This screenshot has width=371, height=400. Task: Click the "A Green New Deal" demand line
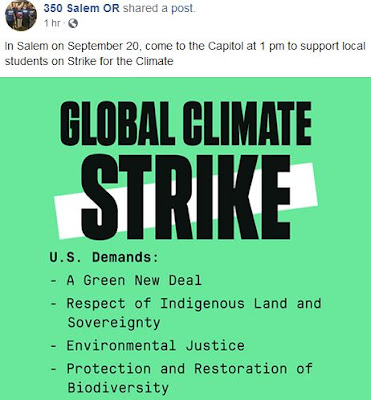pyautogui.click(x=134, y=280)
